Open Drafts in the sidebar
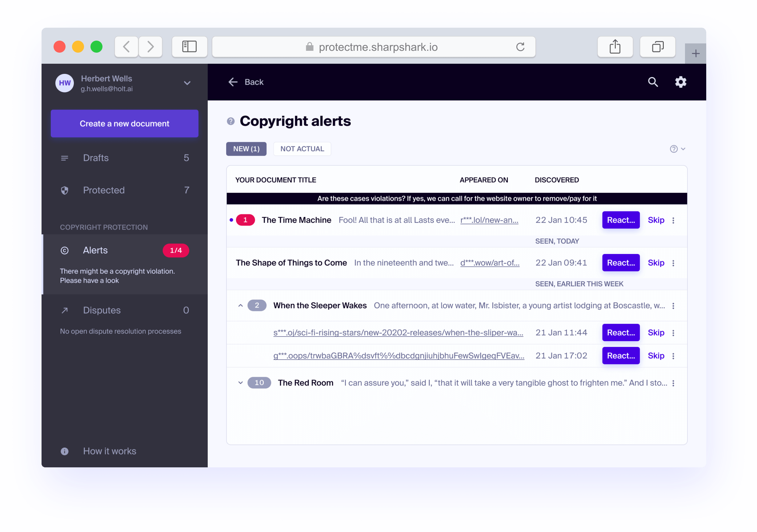The width and height of the screenshot is (757, 532). tap(96, 158)
